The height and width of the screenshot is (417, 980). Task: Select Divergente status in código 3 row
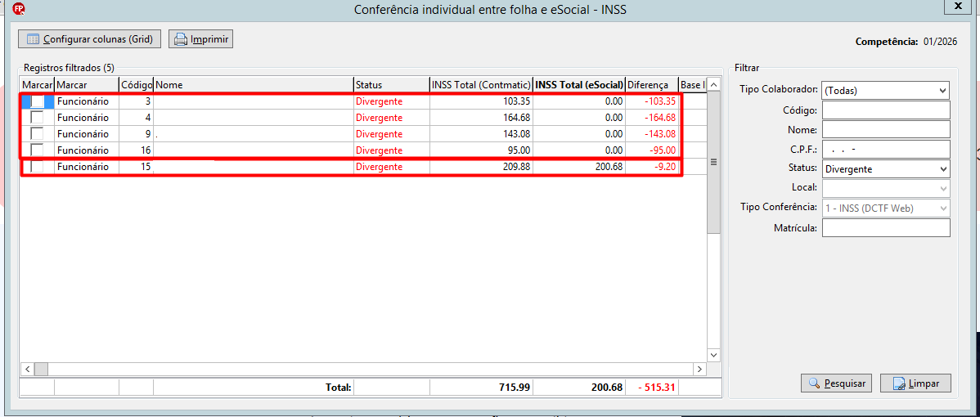[379, 101]
